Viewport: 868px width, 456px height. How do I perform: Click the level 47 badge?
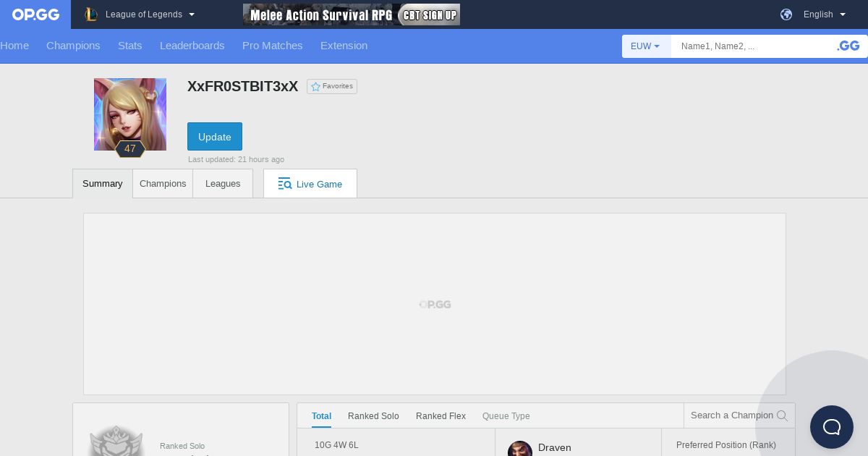click(x=130, y=149)
